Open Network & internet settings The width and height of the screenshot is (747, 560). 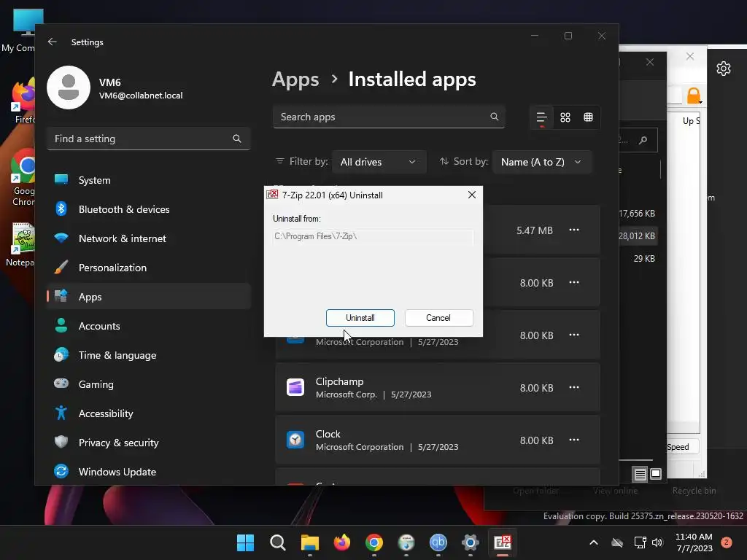click(x=148, y=238)
